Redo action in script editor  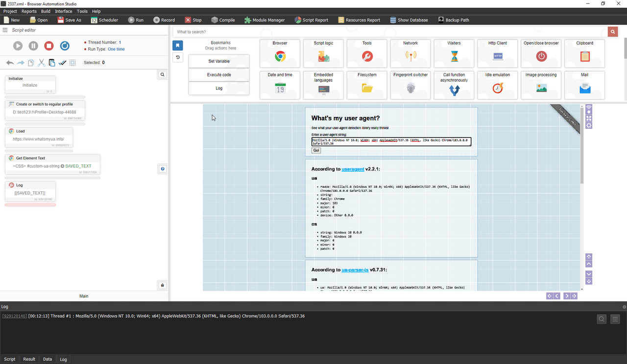point(21,63)
